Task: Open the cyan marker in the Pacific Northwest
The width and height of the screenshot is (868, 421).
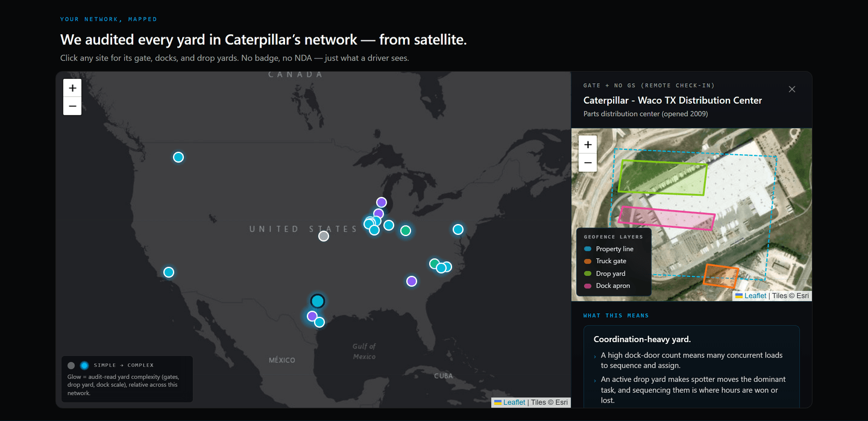Action: tap(178, 157)
